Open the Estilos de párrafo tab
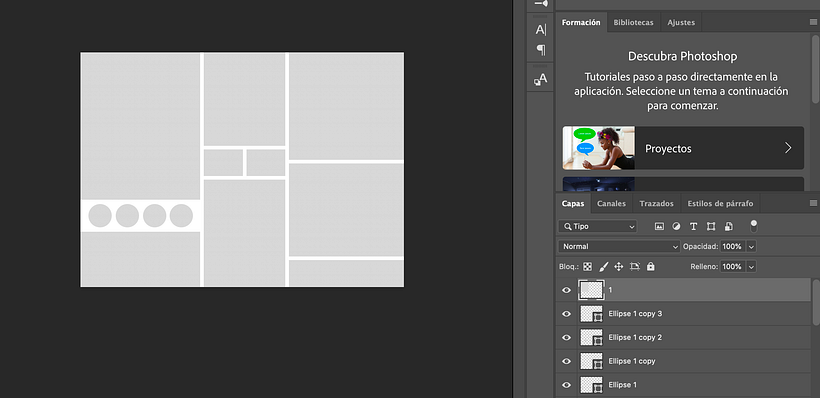 coord(720,203)
